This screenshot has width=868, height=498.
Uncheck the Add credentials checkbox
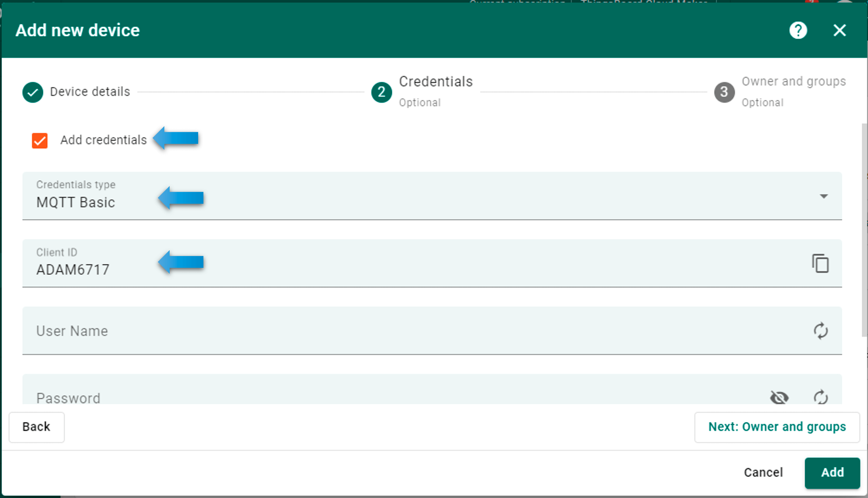(x=40, y=141)
